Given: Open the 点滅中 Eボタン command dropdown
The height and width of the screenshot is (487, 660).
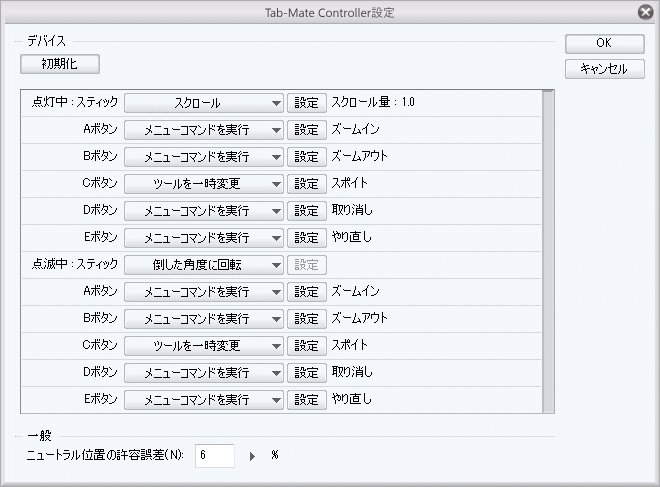Looking at the screenshot, I should tap(204, 399).
